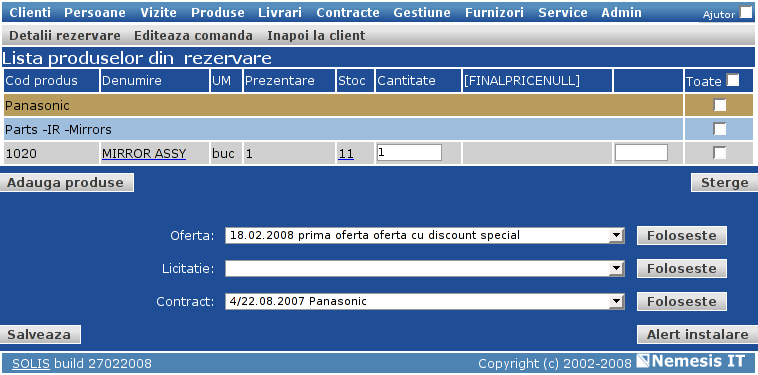758x375 pixels.
Task: Open the Contracte menu
Action: [348, 13]
